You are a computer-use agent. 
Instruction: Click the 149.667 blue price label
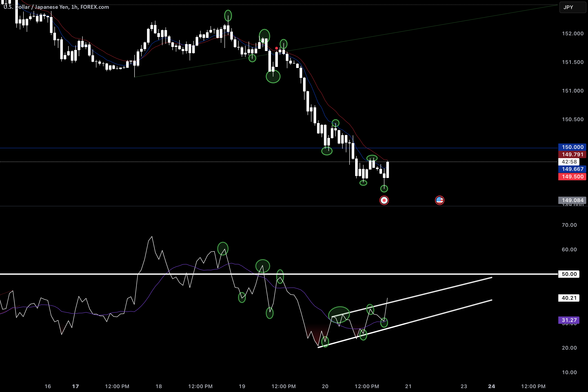[572, 169]
